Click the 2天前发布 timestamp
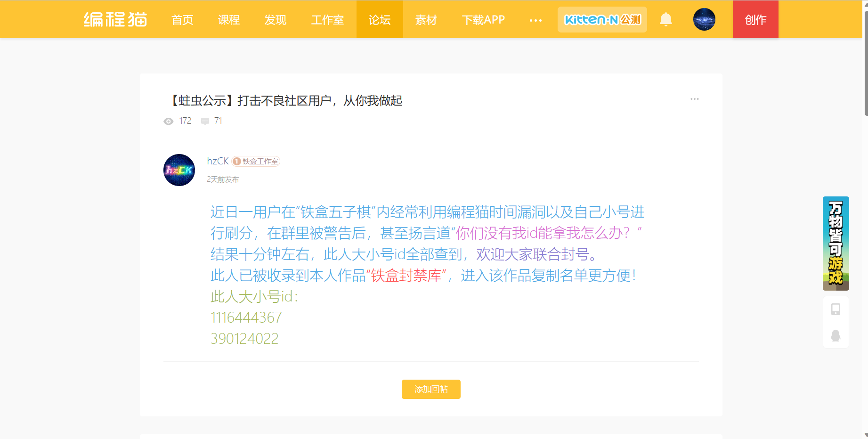 [223, 179]
